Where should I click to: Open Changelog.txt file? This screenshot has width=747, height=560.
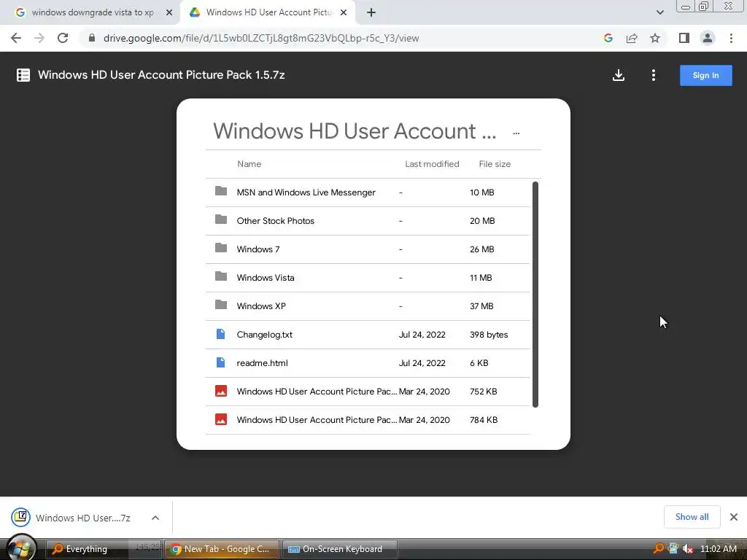(368, 334)
